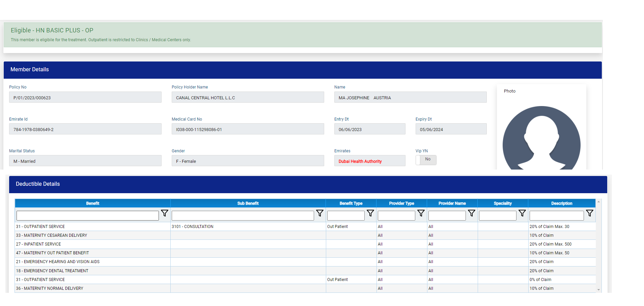The width and height of the screenshot is (644, 306).
Task: Focus the Sub Benefit filter text box
Action: (243, 215)
